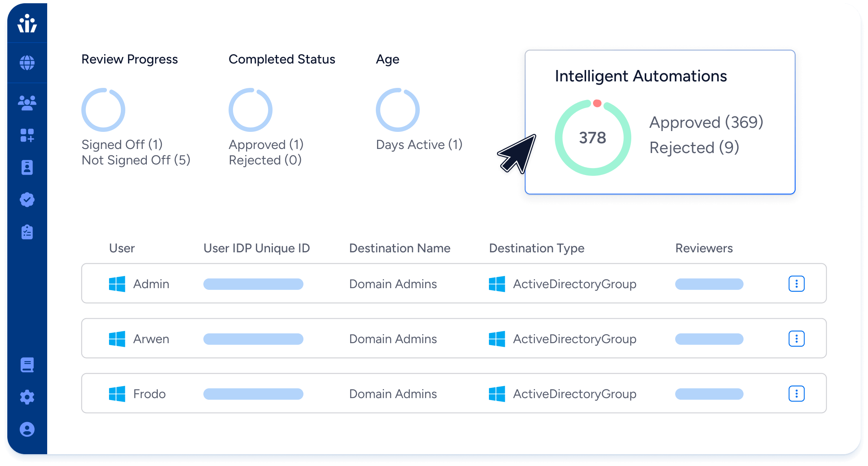Viewport: 868px width, 466px height.
Task: Open the verified checkmark badge icon
Action: [27, 200]
